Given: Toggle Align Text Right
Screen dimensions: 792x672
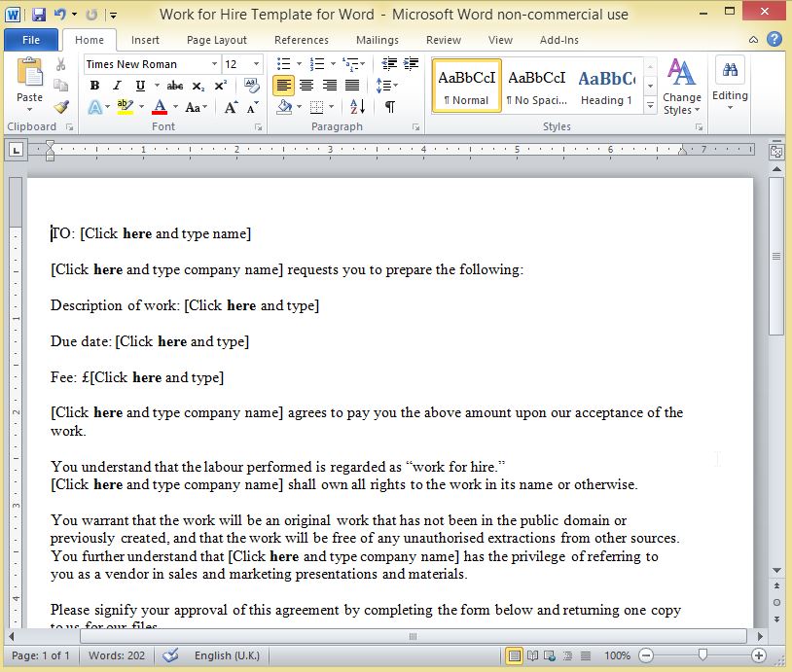Looking at the screenshot, I should (x=329, y=86).
